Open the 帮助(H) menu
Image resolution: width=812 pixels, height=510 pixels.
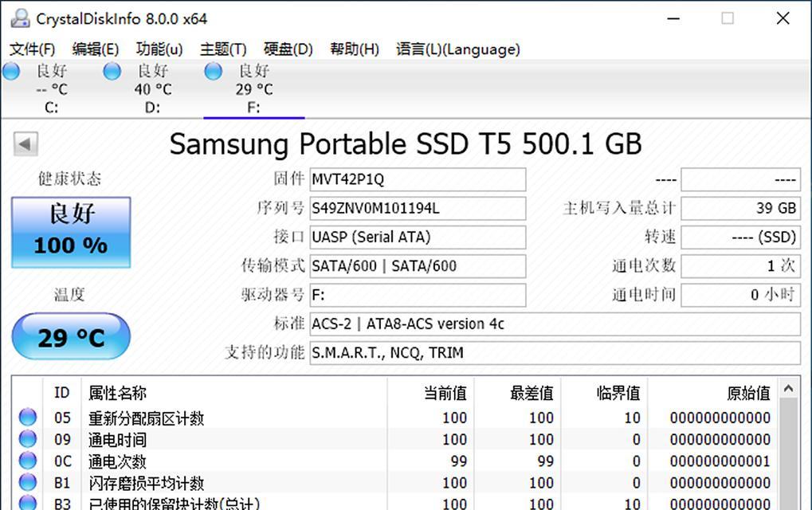point(355,49)
